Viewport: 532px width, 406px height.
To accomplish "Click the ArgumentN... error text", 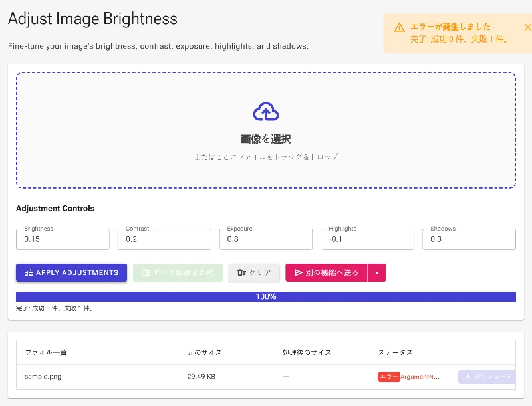I will 420,377.
